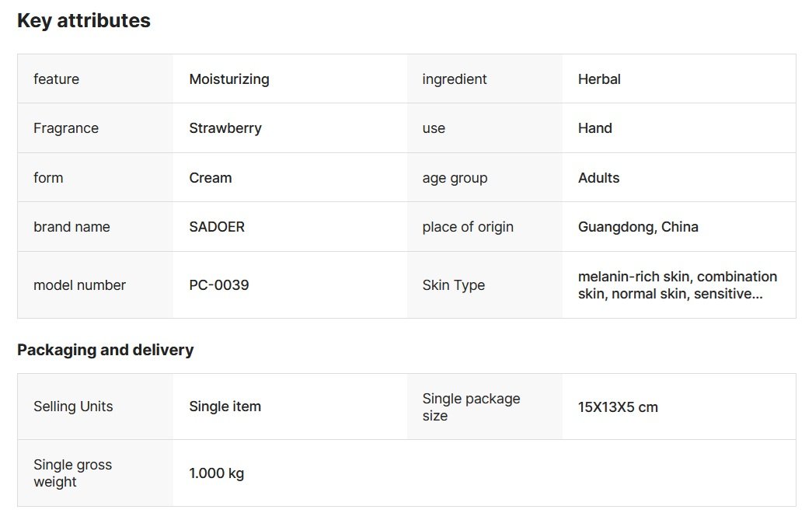Click the Selling Units label
Image resolution: width=812 pixels, height=527 pixels.
[73, 407]
